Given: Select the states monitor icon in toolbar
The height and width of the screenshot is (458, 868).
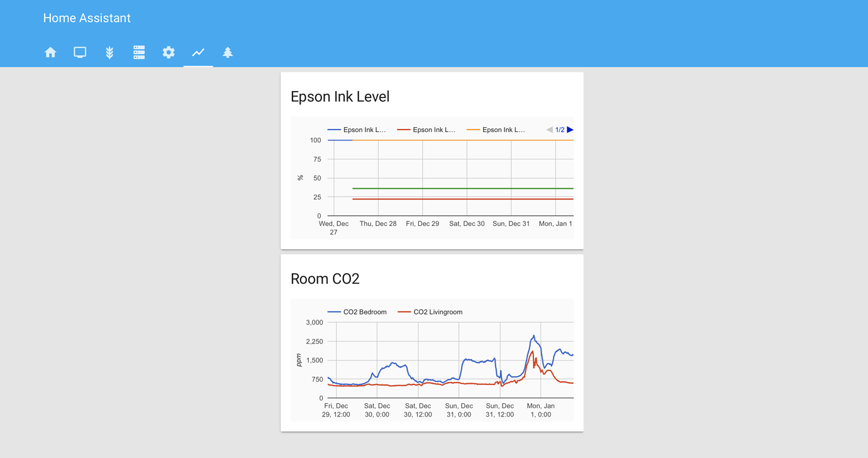Looking at the screenshot, I should pos(80,52).
